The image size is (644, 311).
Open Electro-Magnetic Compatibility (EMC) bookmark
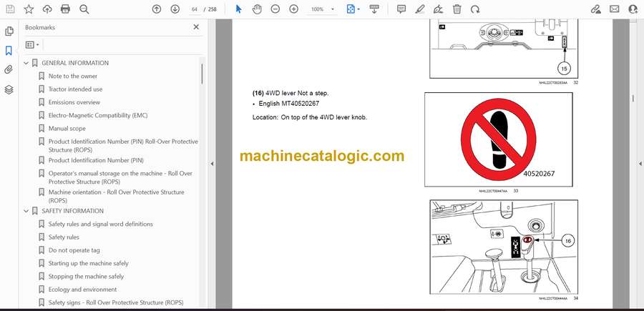(x=98, y=115)
